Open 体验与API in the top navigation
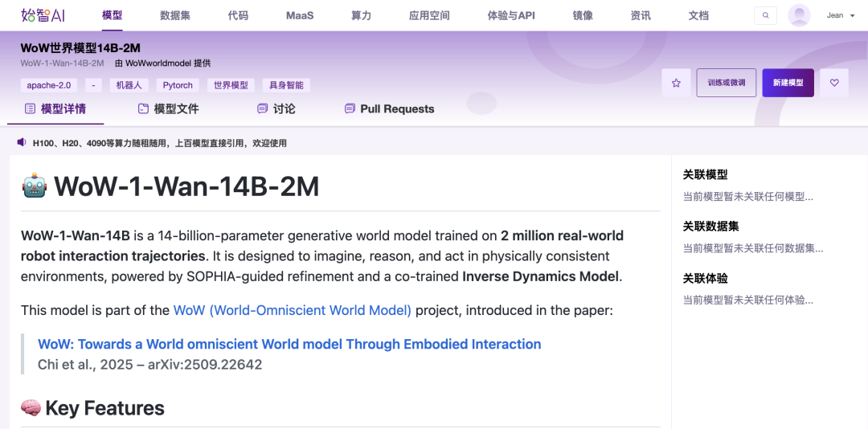Image resolution: width=868 pixels, height=429 pixels. coord(511,15)
